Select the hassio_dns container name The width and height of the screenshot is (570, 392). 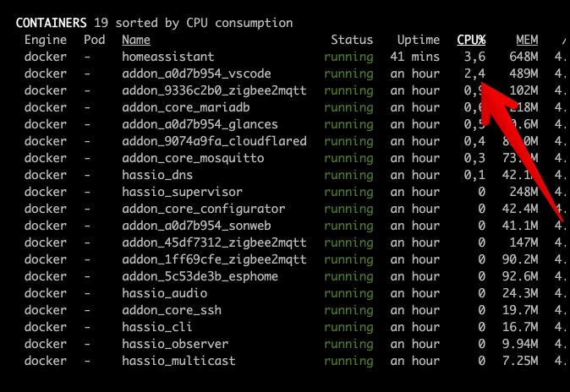point(157,175)
